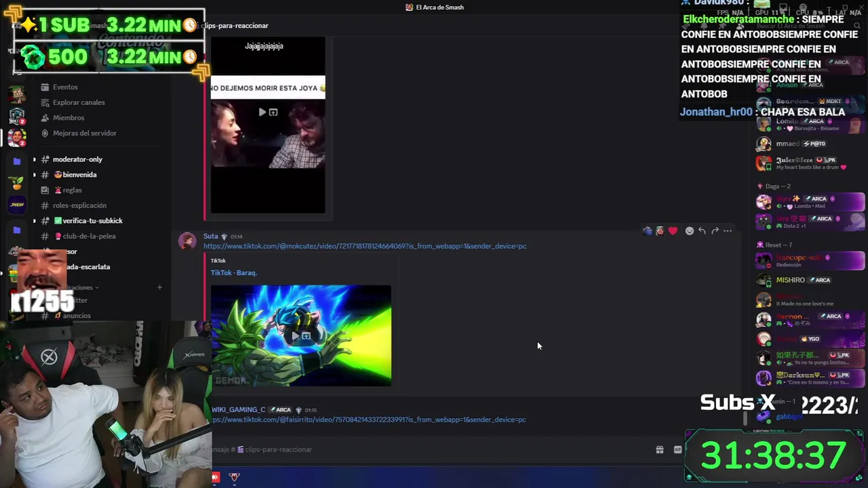Open Mejoras del servidor

85,133
